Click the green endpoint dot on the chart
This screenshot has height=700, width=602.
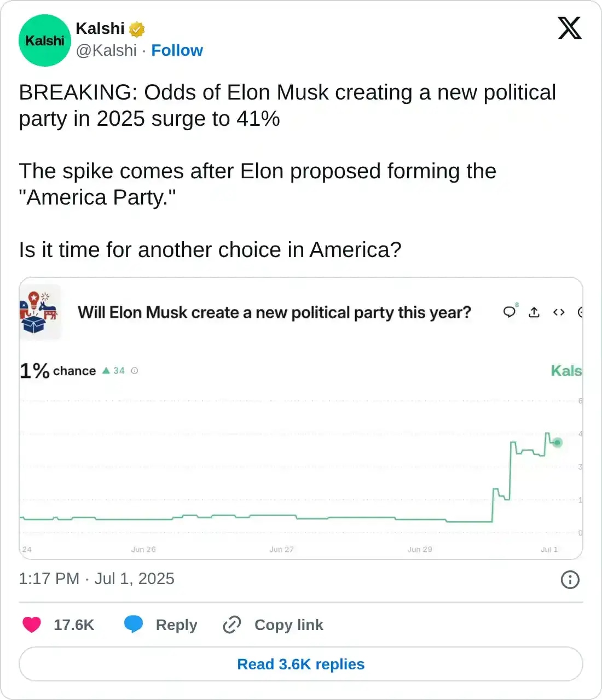pos(557,442)
